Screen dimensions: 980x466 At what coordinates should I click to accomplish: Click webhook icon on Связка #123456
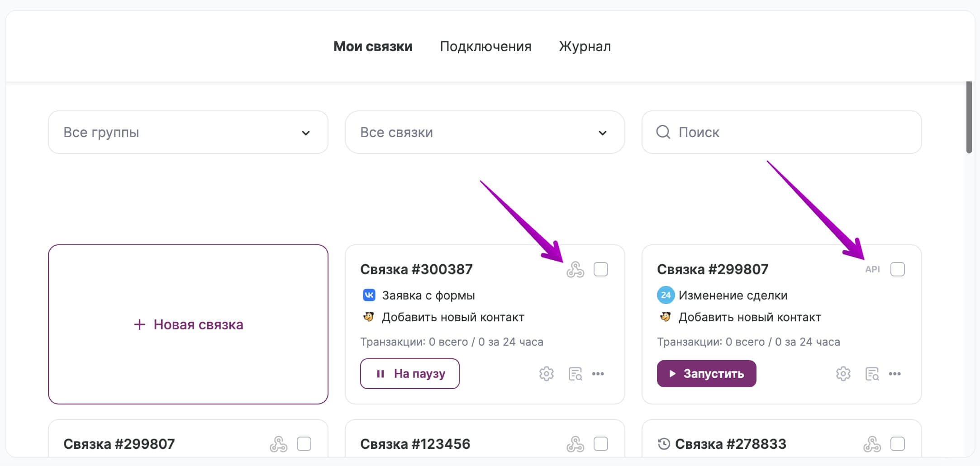click(575, 444)
